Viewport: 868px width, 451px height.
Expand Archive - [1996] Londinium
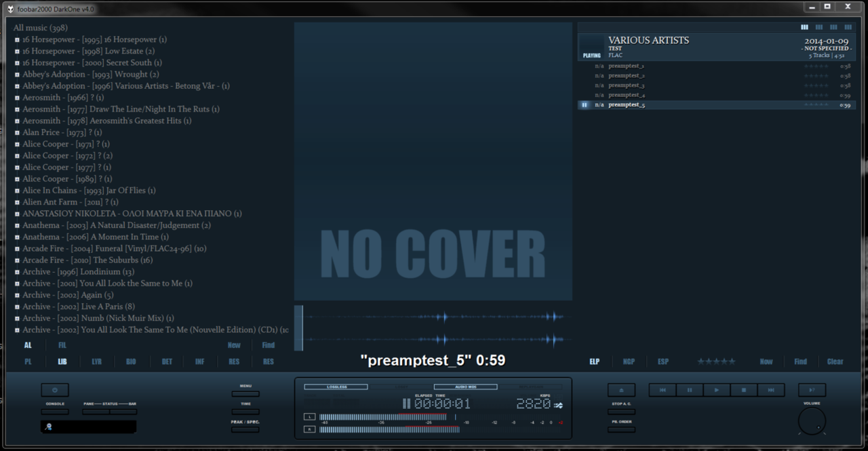pos(17,272)
